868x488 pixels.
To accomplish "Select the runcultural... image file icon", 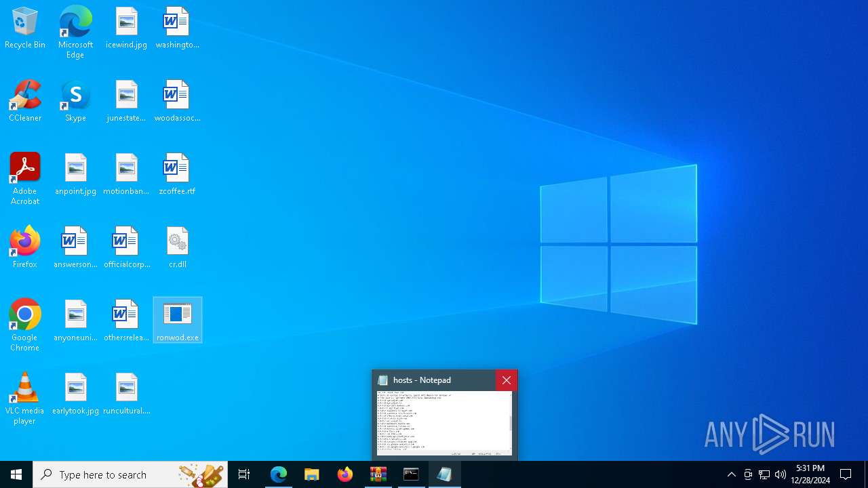I will (x=127, y=394).
